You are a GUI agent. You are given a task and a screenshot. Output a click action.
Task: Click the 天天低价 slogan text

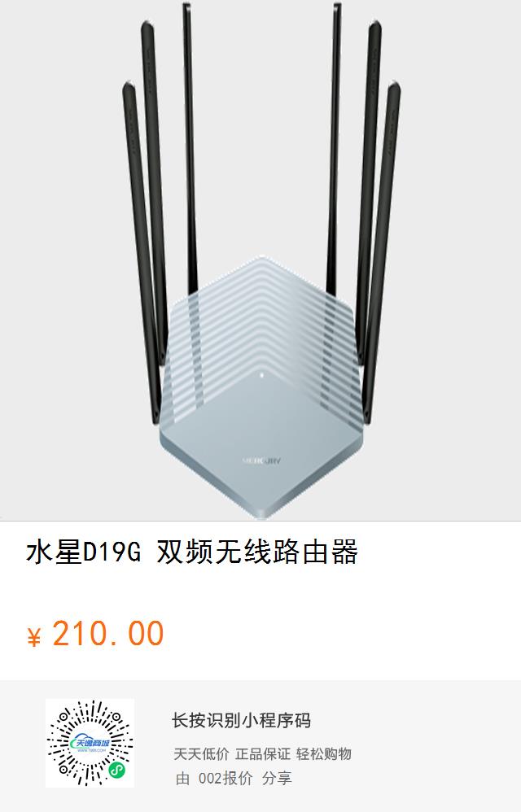click(x=201, y=753)
